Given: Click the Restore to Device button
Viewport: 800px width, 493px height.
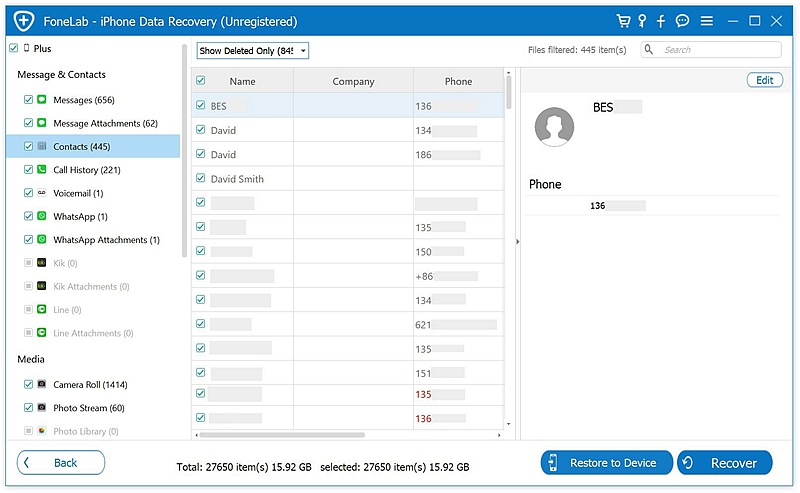Looking at the screenshot, I should pyautogui.click(x=607, y=462).
